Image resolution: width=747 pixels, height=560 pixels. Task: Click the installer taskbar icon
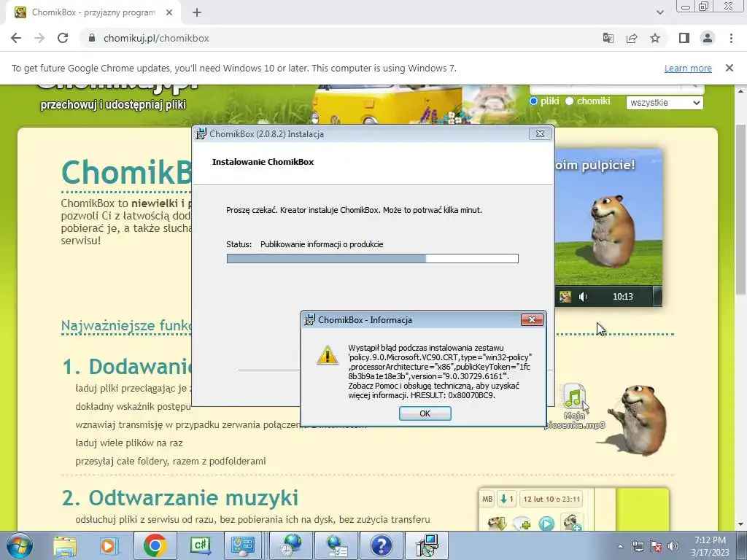point(427,545)
